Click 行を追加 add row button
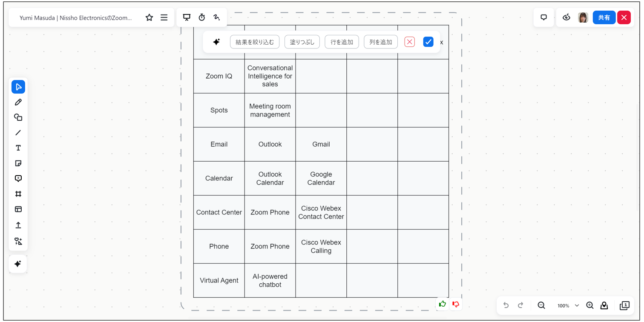Image resolution: width=644 pixels, height=322 pixels. click(342, 42)
